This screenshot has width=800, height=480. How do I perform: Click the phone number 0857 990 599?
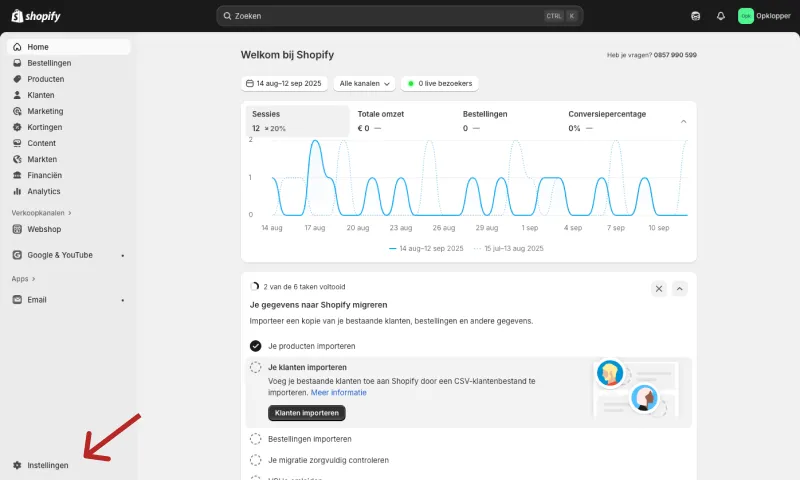pos(675,55)
